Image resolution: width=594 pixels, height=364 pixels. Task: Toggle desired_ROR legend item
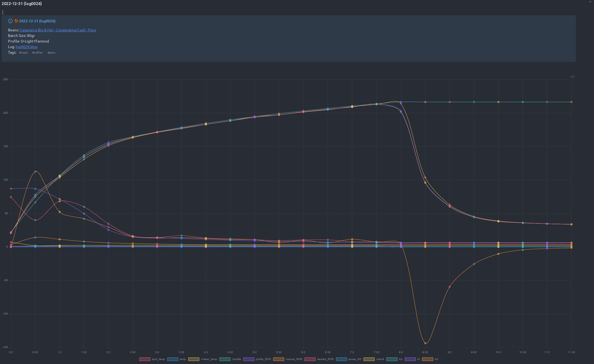[310, 359]
